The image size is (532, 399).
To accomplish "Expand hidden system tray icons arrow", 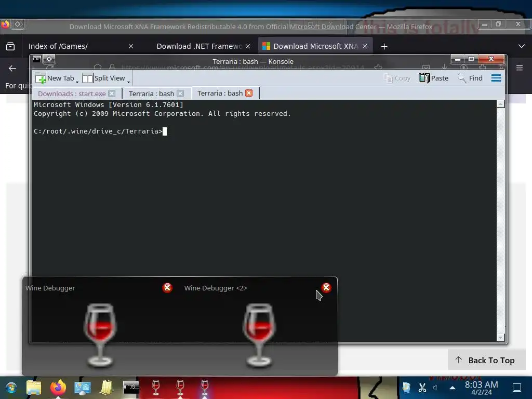I will click(x=453, y=388).
